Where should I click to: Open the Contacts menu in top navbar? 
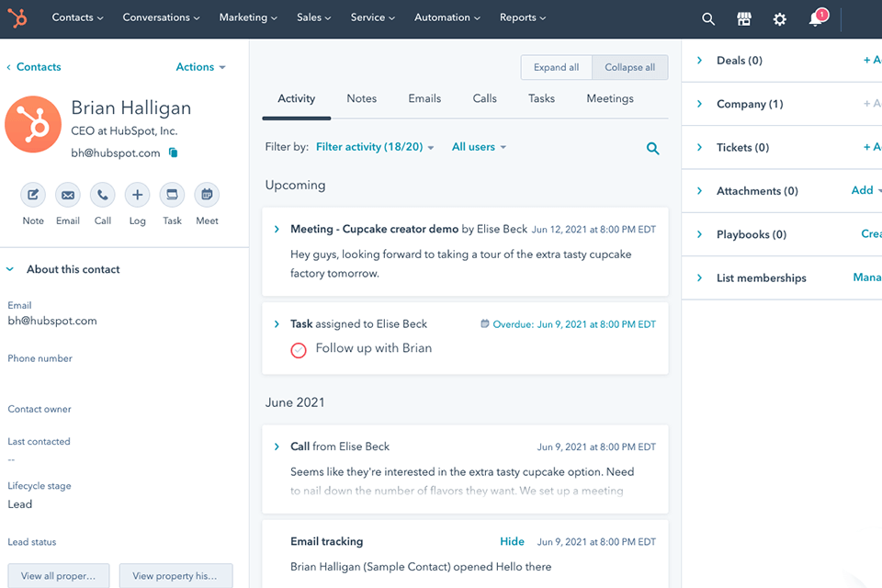click(77, 17)
